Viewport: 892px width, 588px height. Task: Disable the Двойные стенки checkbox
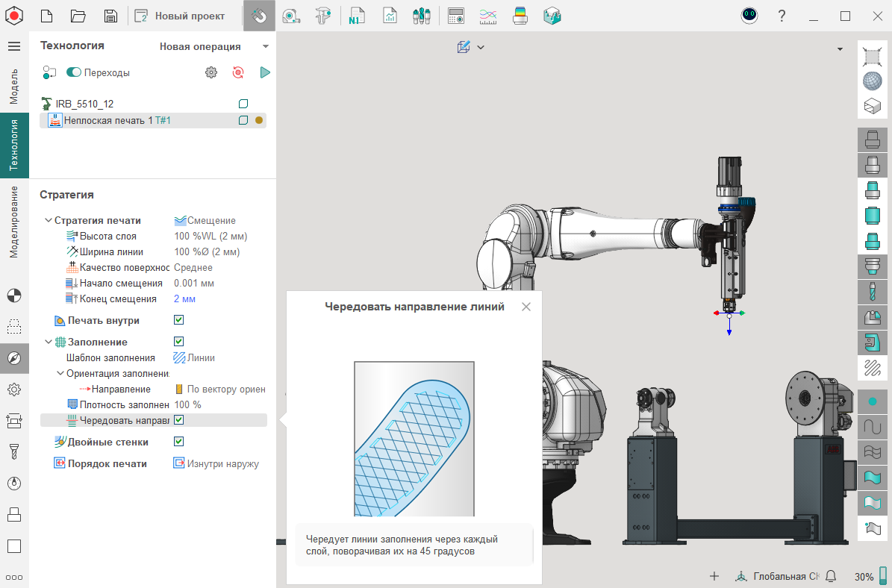[x=179, y=442]
